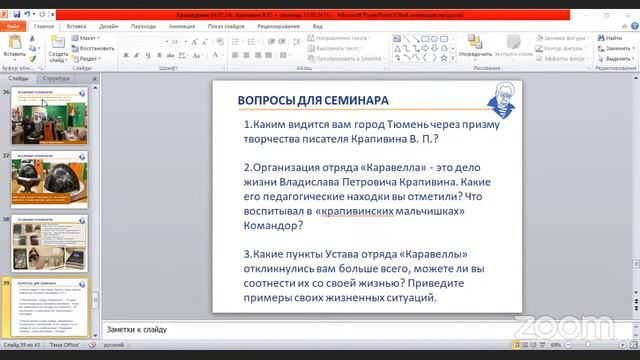Open the Макет layout dropdown
This screenshot has height=360, width=640.
pyautogui.click(x=86, y=38)
